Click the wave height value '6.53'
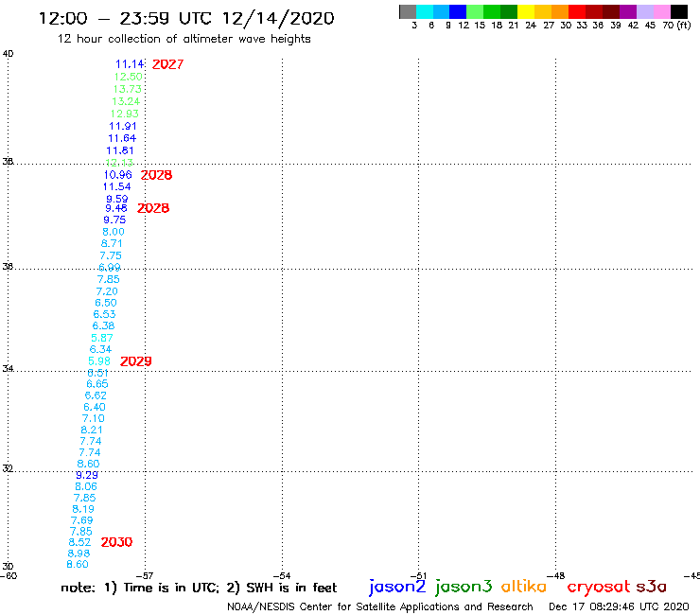The width and height of the screenshot is (700, 615). coord(104,314)
